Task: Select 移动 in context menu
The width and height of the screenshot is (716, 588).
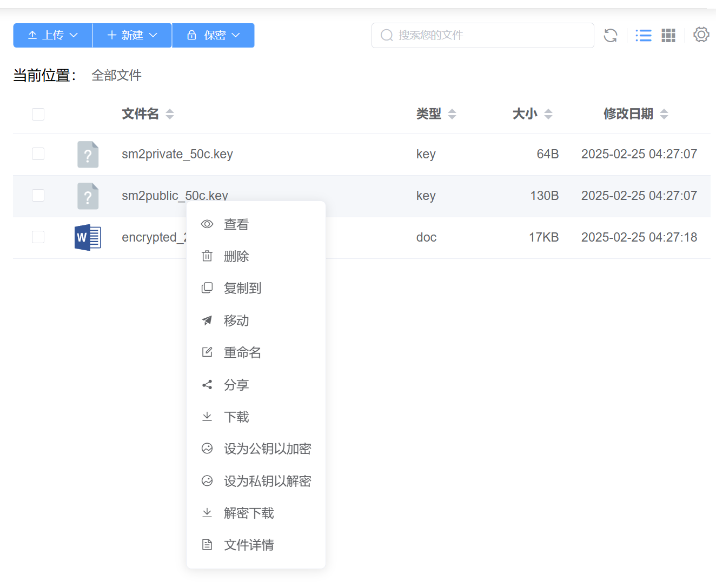Action: tap(256, 320)
